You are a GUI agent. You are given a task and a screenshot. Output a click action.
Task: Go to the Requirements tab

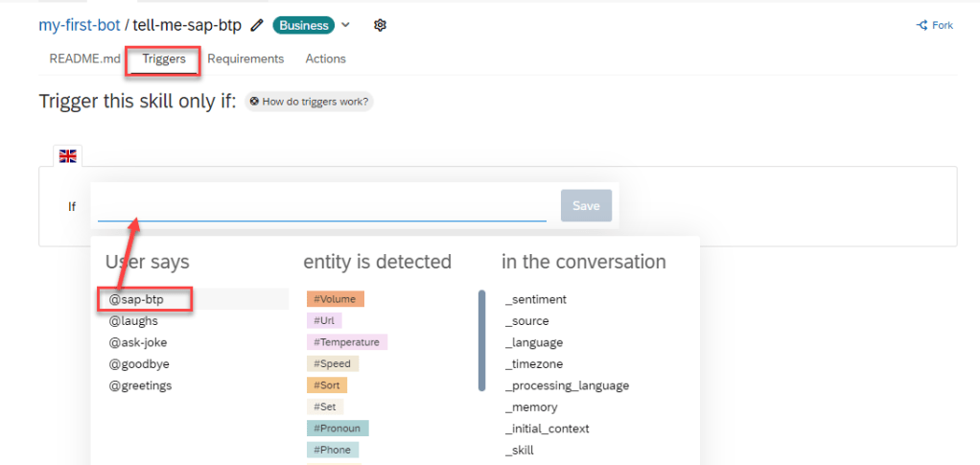click(x=245, y=58)
